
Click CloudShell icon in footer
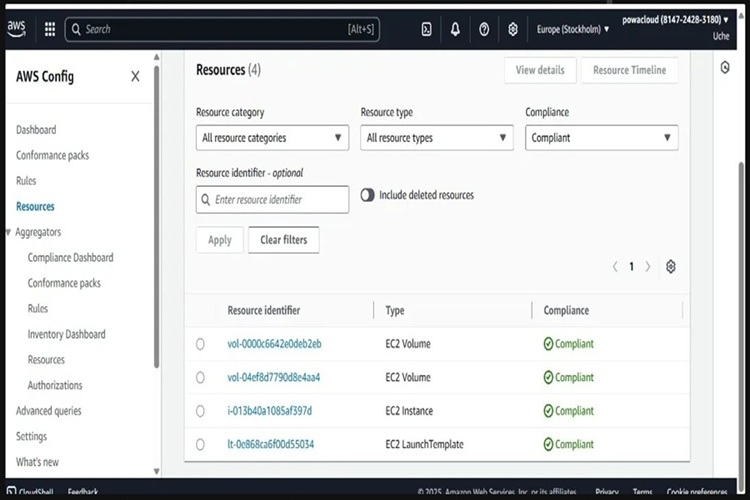[11, 491]
